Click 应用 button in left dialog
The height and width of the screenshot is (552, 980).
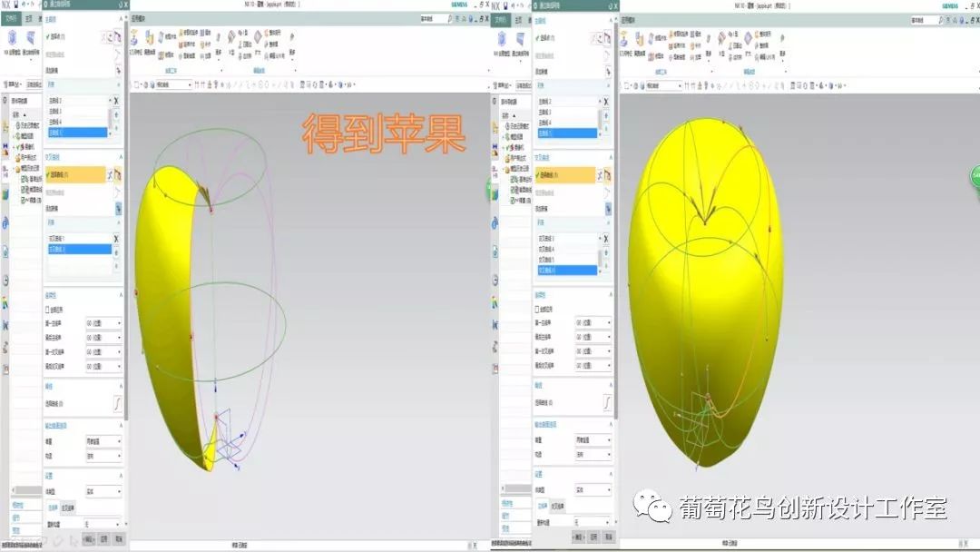(x=104, y=538)
